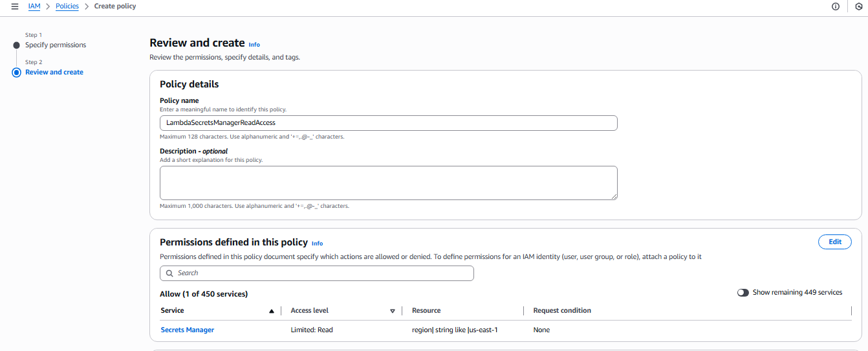Click the Edit permissions button
The image size is (868, 351).
(835, 242)
